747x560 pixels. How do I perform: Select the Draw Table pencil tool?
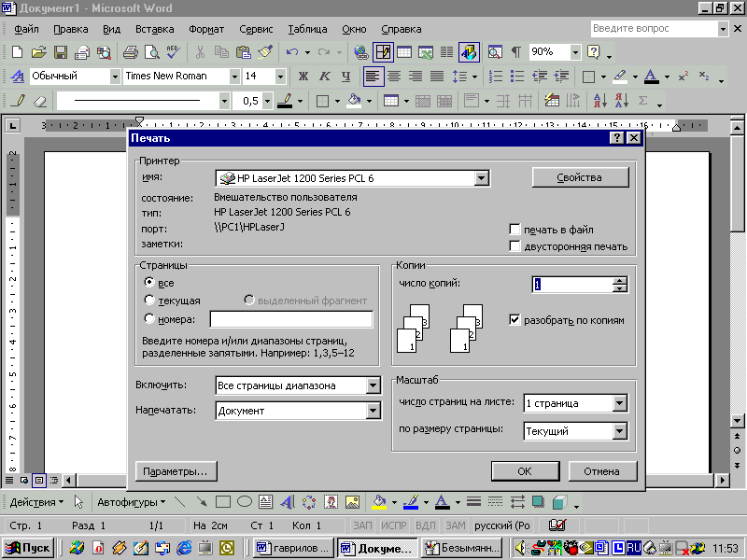(x=20, y=101)
